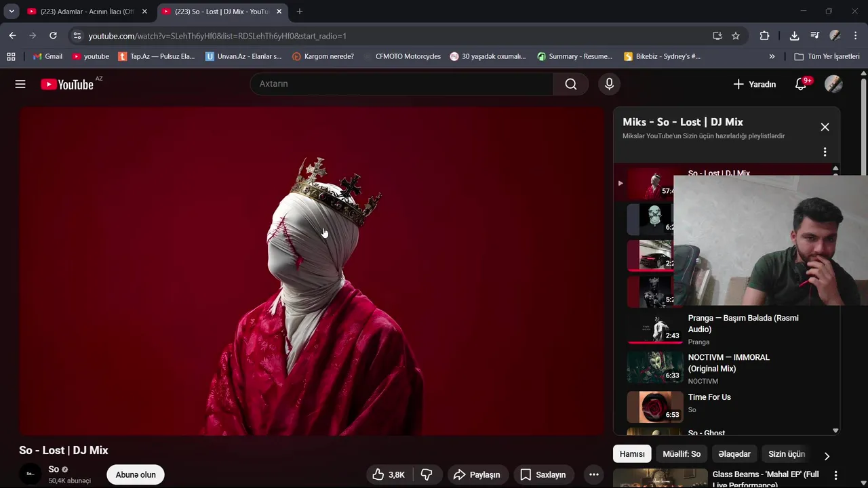Install app icon in address bar
The image size is (868, 488).
717,36
